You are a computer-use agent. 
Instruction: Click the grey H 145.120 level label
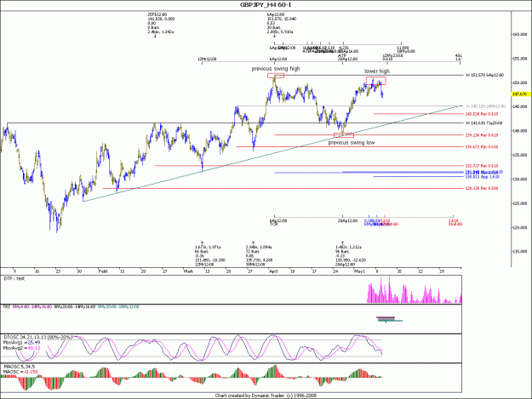tap(485, 106)
